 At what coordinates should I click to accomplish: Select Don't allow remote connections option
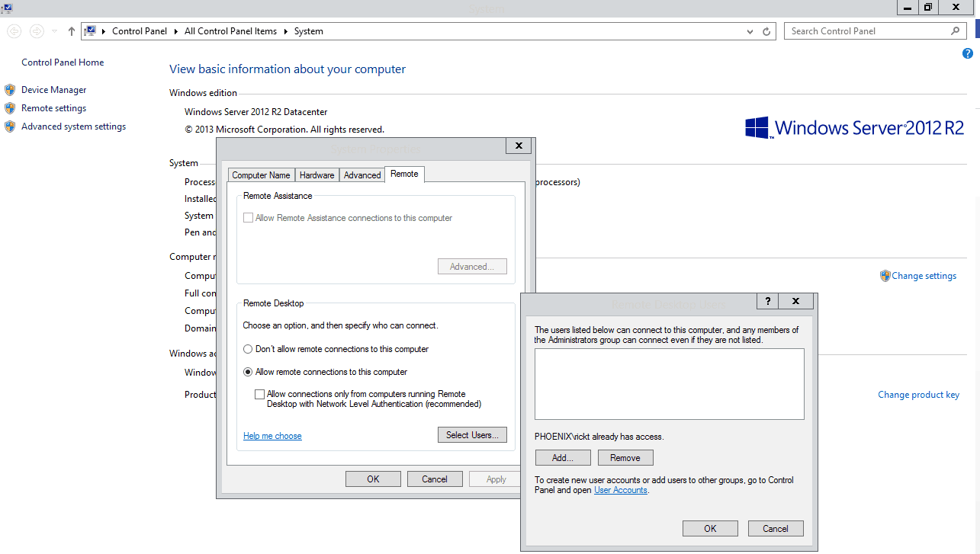248,349
